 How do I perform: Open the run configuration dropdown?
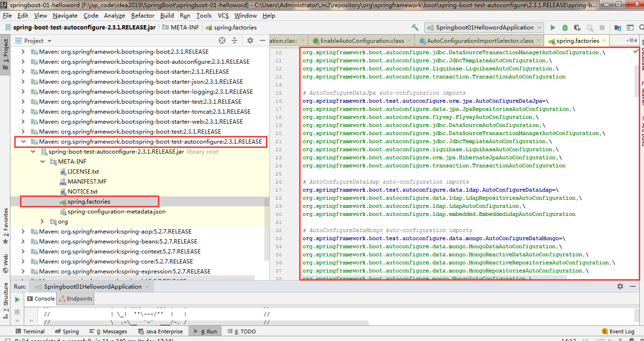coord(485,28)
